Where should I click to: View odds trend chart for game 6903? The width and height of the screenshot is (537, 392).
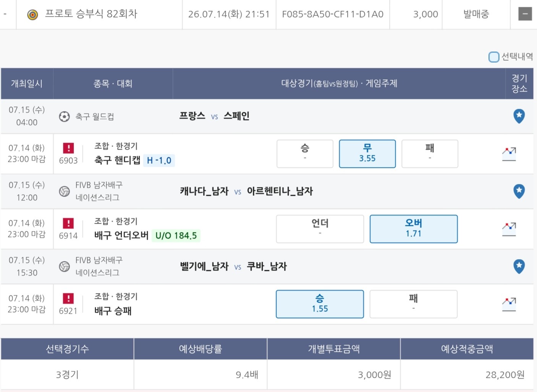[509, 154]
